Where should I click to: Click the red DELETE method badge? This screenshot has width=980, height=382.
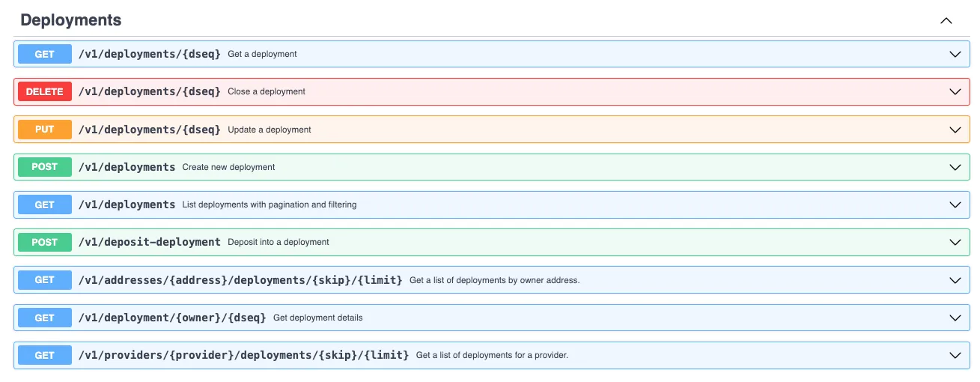pyautogui.click(x=45, y=91)
